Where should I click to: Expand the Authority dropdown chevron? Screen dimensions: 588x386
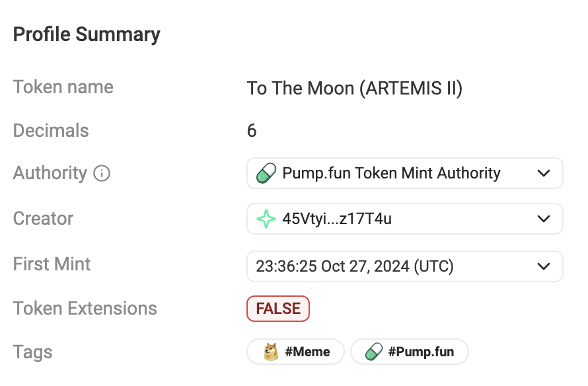544,174
